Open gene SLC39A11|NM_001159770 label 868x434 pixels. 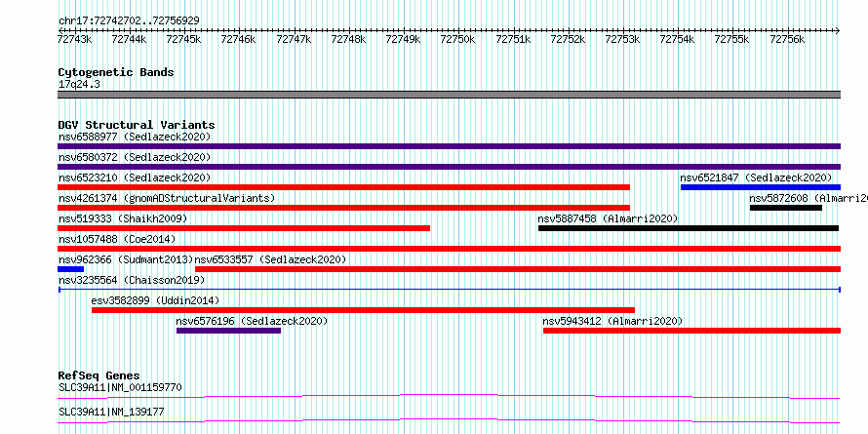(120, 387)
